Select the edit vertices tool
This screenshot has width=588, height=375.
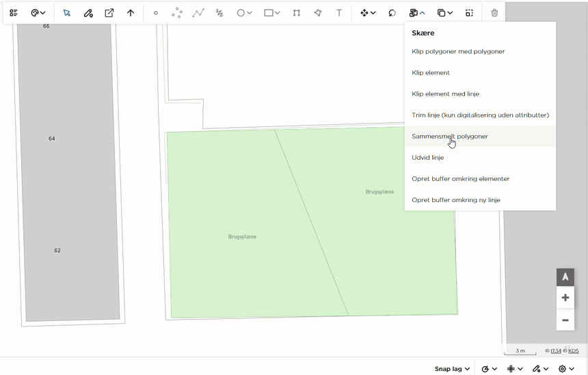297,13
